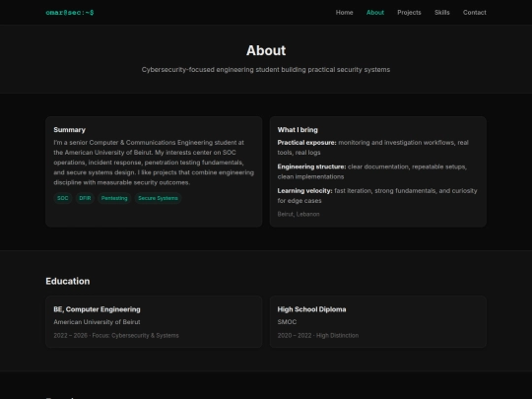Click the American University of Beirut subtitle
The width and height of the screenshot is (532, 399).
97,322
